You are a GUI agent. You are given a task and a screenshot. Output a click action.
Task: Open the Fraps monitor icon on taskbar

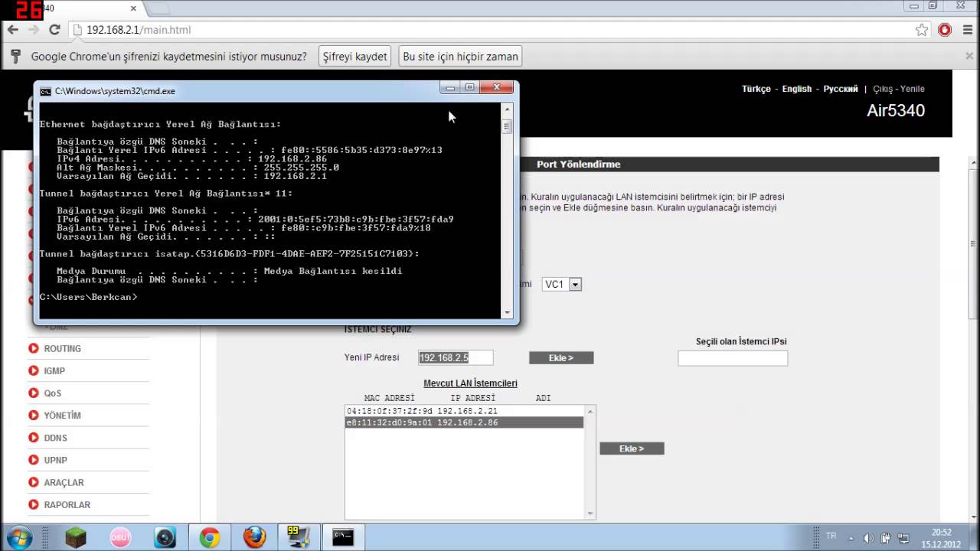[298, 537]
